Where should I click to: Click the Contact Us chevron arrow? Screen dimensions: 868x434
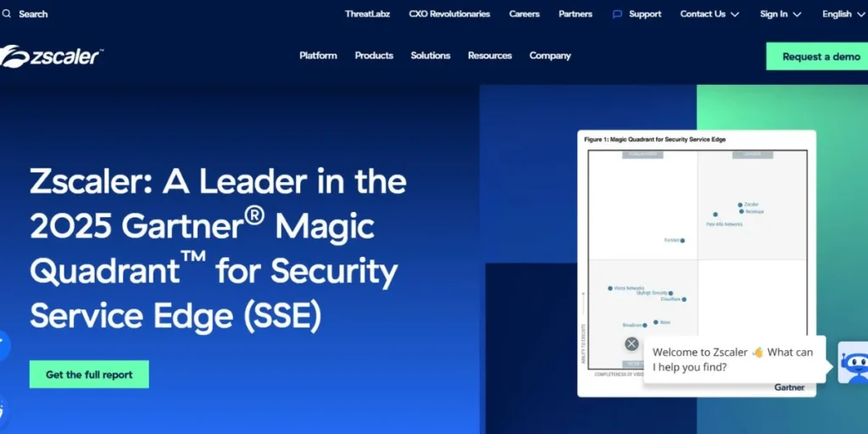pyautogui.click(x=735, y=14)
